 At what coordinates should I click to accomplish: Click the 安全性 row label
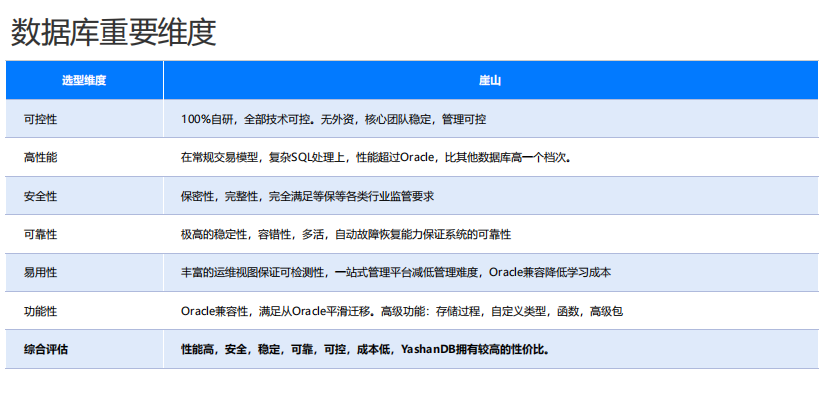point(41,196)
